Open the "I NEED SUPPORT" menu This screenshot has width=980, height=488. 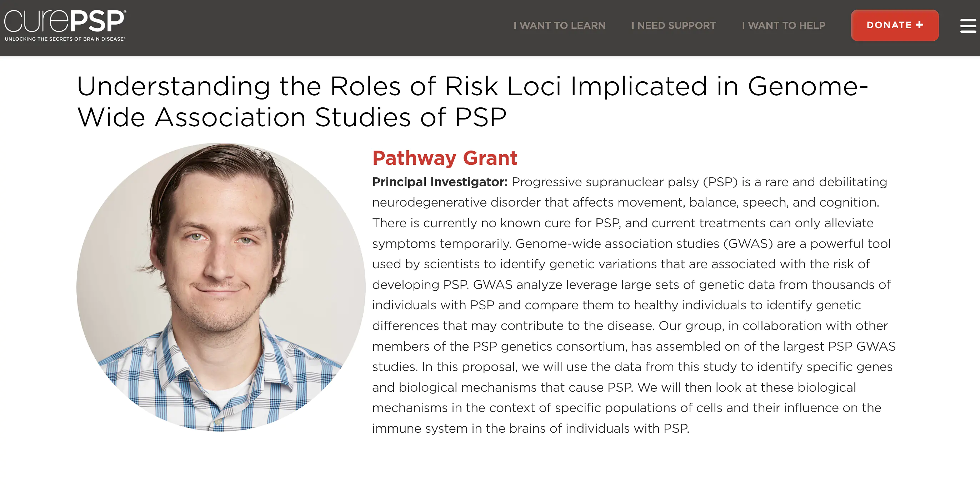coord(673,25)
